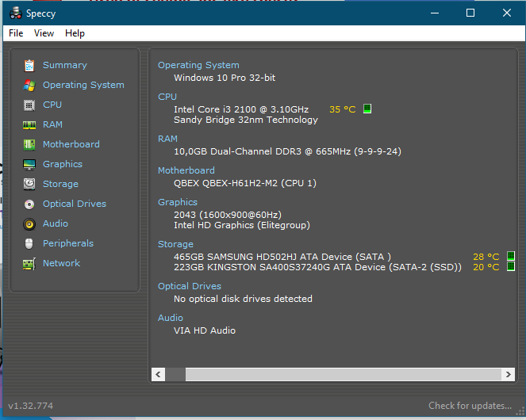526x420 pixels.
Task: View Graphics details from sidebar
Action: (63, 164)
